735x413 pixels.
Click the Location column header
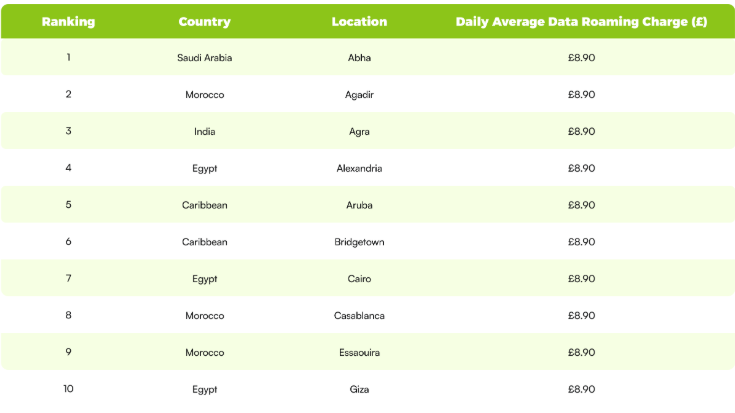click(x=359, y=22)
